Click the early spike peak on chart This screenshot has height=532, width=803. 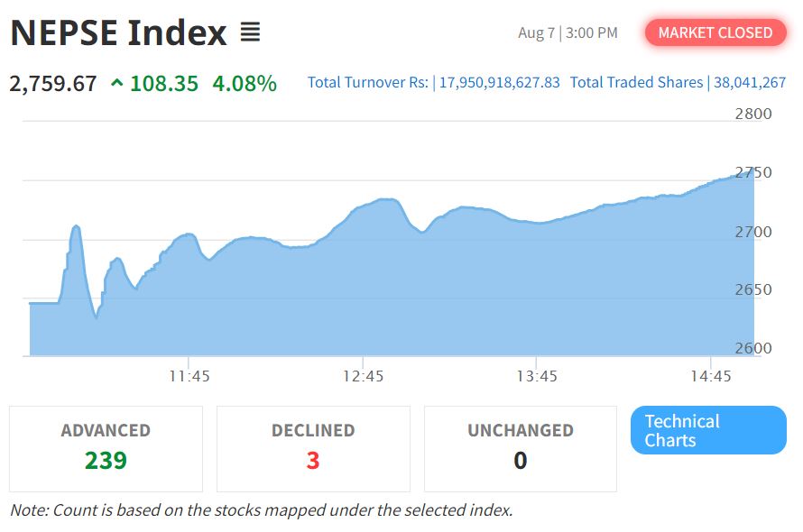tap(77, 225)
